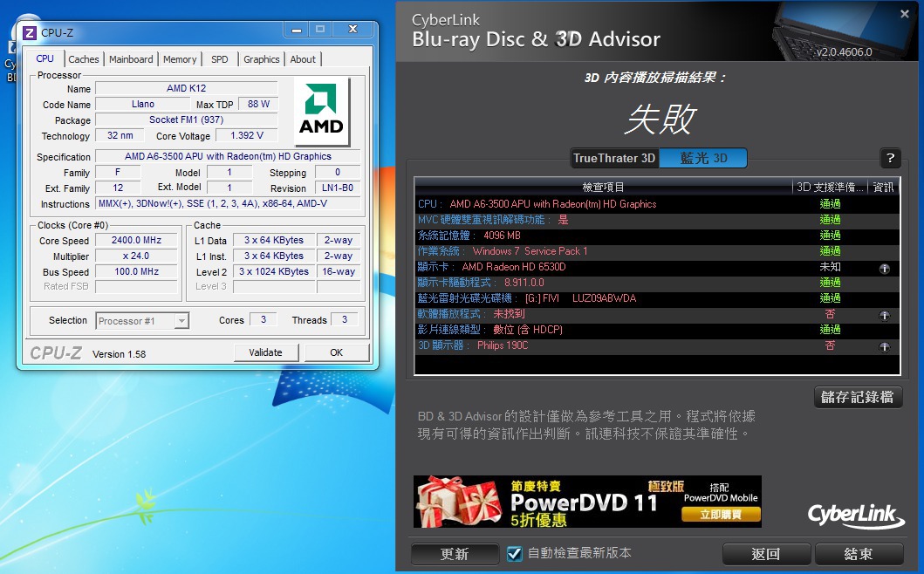Select the SPD tab
This screenshot has height=574, width=924.
pos(220,59)
